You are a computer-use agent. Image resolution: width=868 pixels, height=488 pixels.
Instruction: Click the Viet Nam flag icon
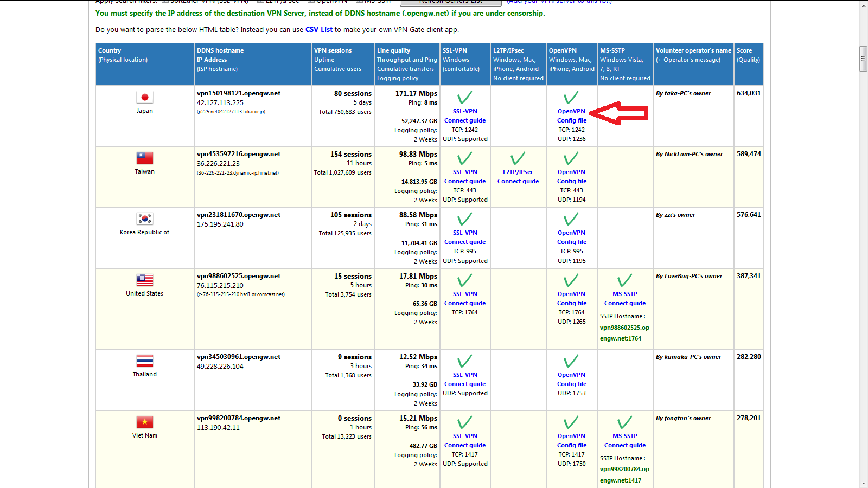[145, 422]
